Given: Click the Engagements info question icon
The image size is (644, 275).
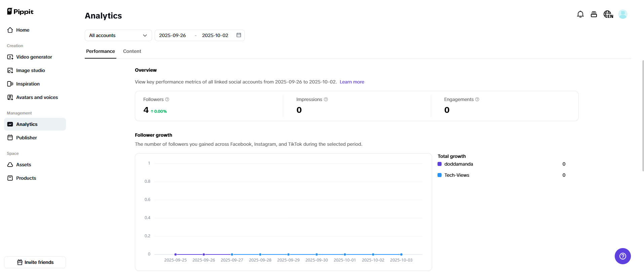Looking at the screenshot, I should (x=477, y=99).
